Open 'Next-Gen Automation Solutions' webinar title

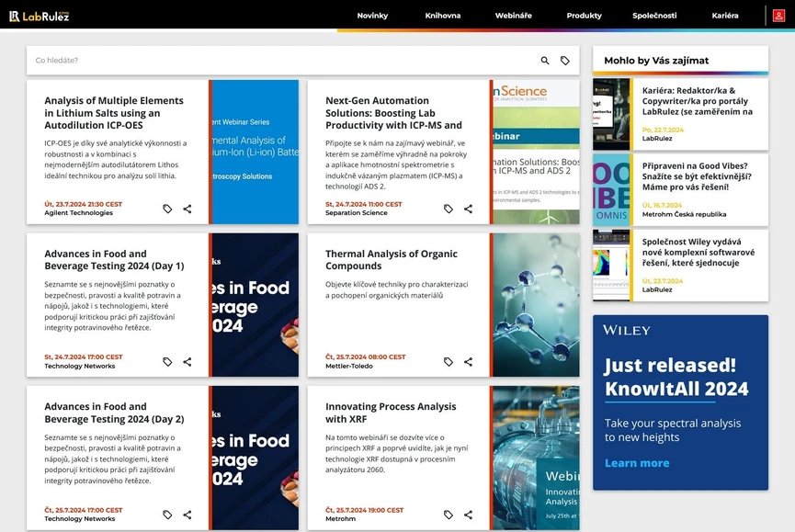[x=394, y=113]
